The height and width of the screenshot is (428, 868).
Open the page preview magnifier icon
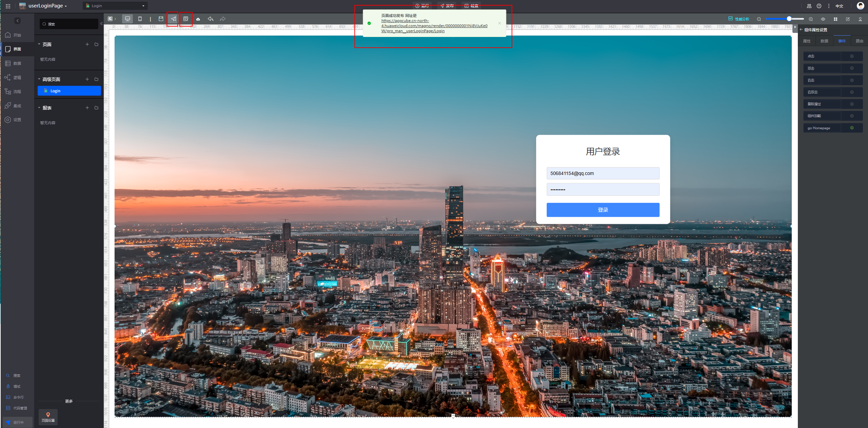click(186, 19)
